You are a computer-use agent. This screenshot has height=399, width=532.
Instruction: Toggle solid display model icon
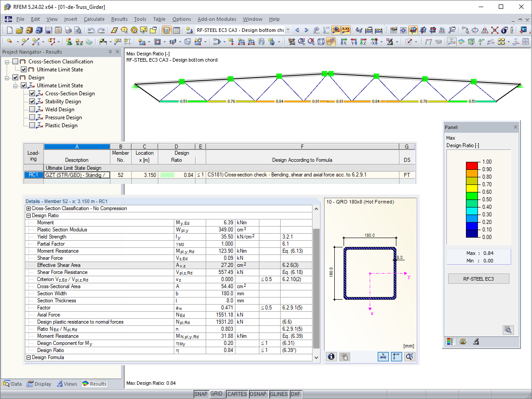(x=331, y=42)
